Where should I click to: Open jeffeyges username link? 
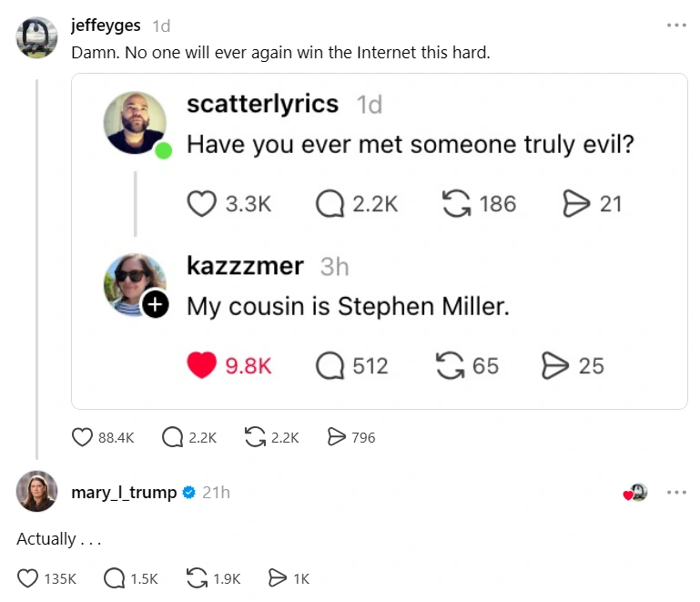[106, 26]
